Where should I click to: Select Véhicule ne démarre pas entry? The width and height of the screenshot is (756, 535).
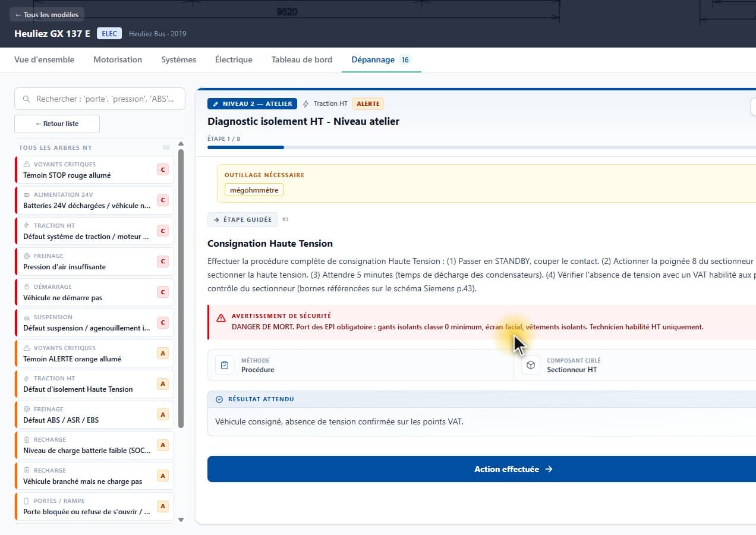(94, 292)
